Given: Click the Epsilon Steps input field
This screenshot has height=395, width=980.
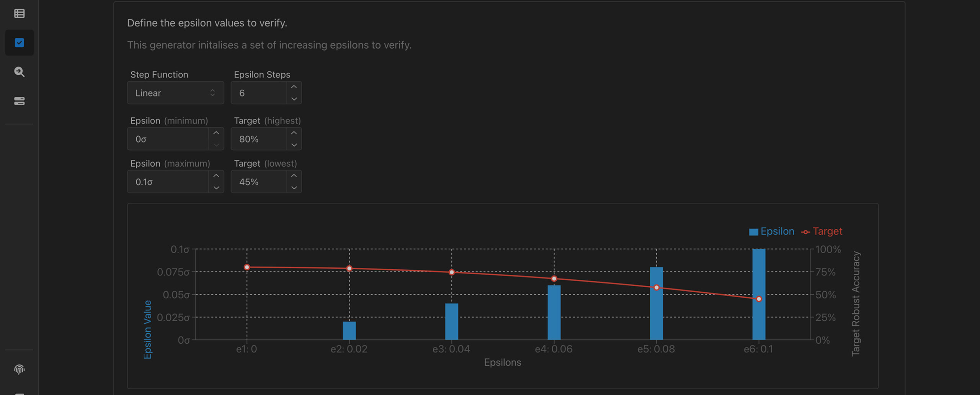Looking at the screenshot, I should (x=259, y=93).
